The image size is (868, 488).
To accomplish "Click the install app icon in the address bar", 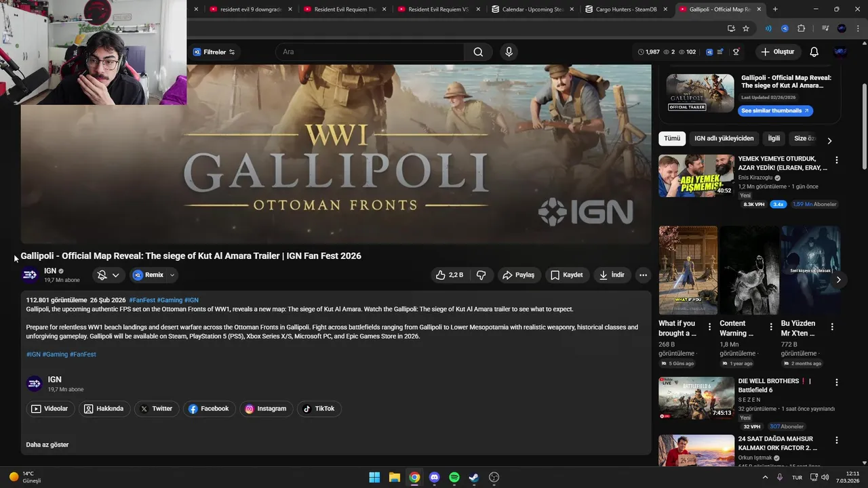I will click(731, 28).
